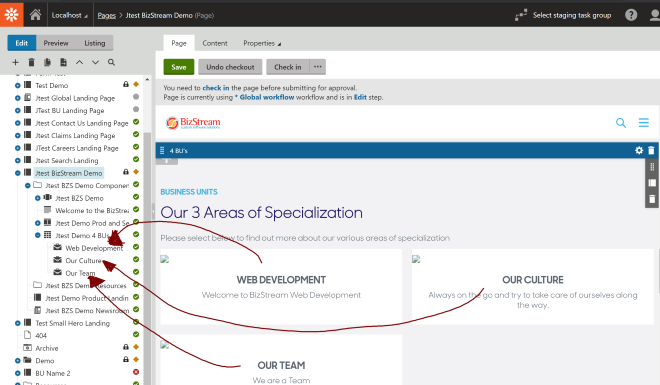Click the staging task group icon

pyautogui.click(x=521, y=16)
